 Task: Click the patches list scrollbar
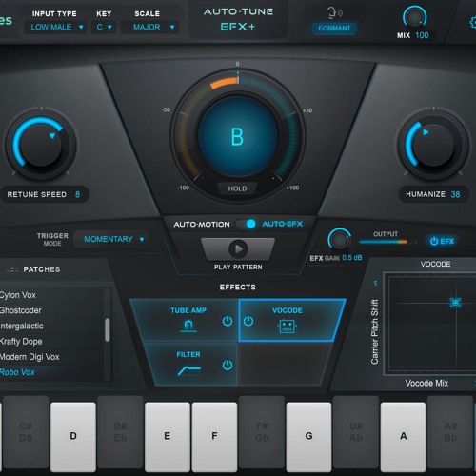pyautogui.click(x=108, y=330)
